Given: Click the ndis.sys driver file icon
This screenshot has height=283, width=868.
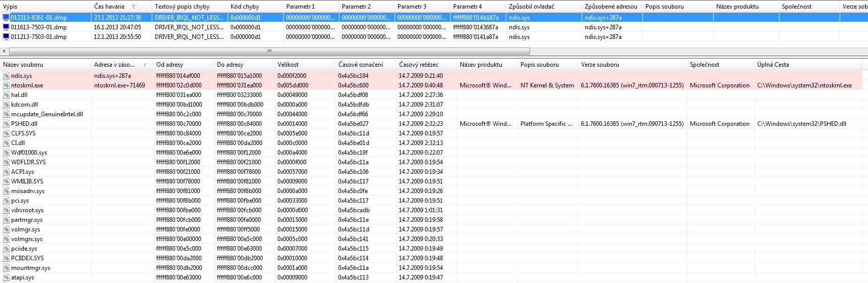Looking at the screenshot, I should tap(6, 76).
